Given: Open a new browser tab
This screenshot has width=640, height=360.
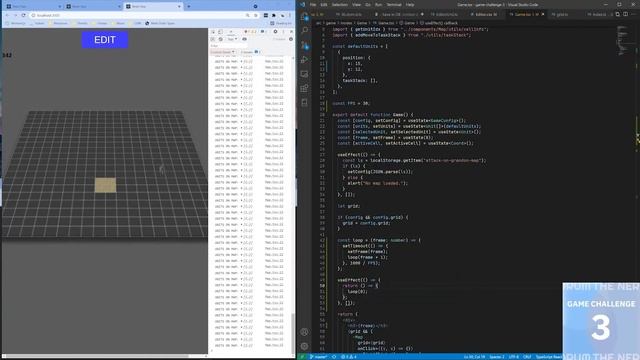Looking at the screenshot, I should coord(188,7).
